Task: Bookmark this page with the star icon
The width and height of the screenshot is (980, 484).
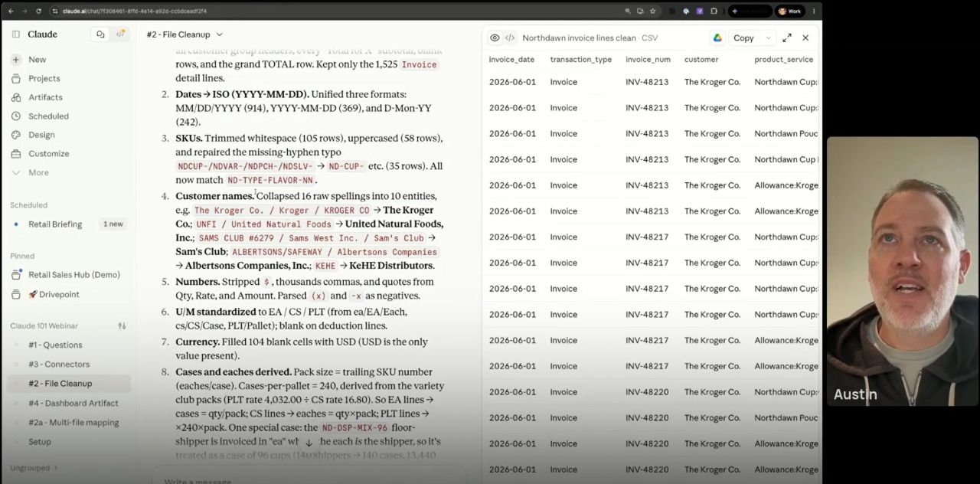Action: 652,11
